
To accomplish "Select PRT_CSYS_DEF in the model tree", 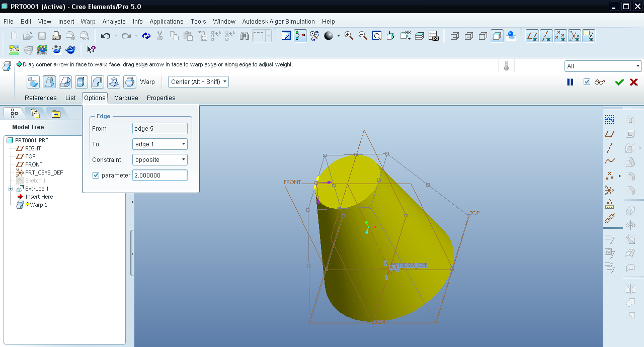I will click(40, 172).
